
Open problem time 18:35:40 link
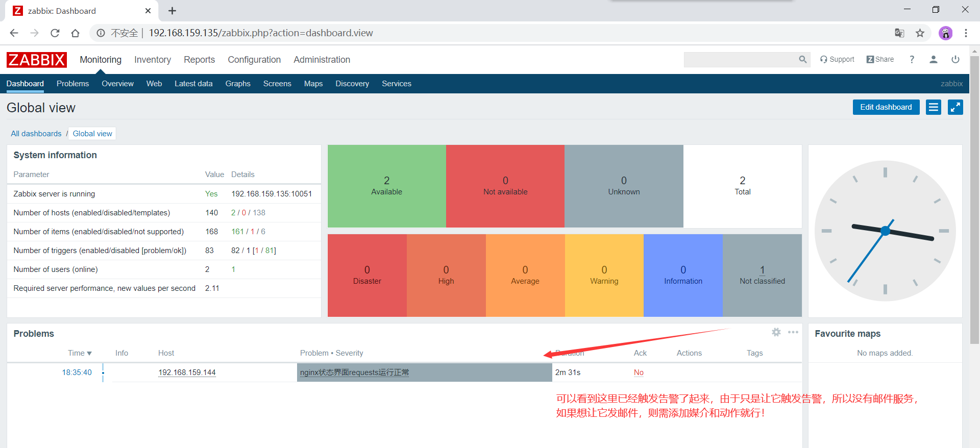[x=77, y=372]
